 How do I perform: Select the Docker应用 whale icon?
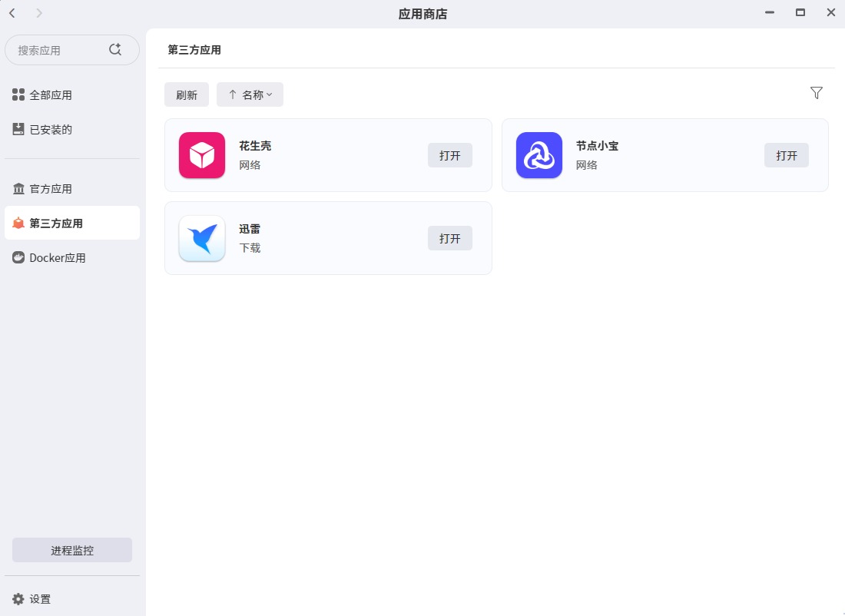pyautogui.click(x=18, y=257)
